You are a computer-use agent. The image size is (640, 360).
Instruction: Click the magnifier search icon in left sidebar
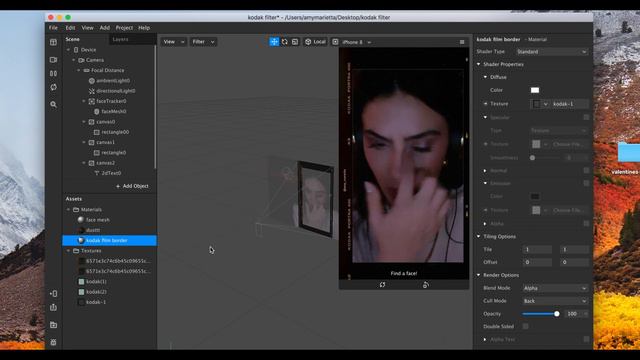[53, 104]
